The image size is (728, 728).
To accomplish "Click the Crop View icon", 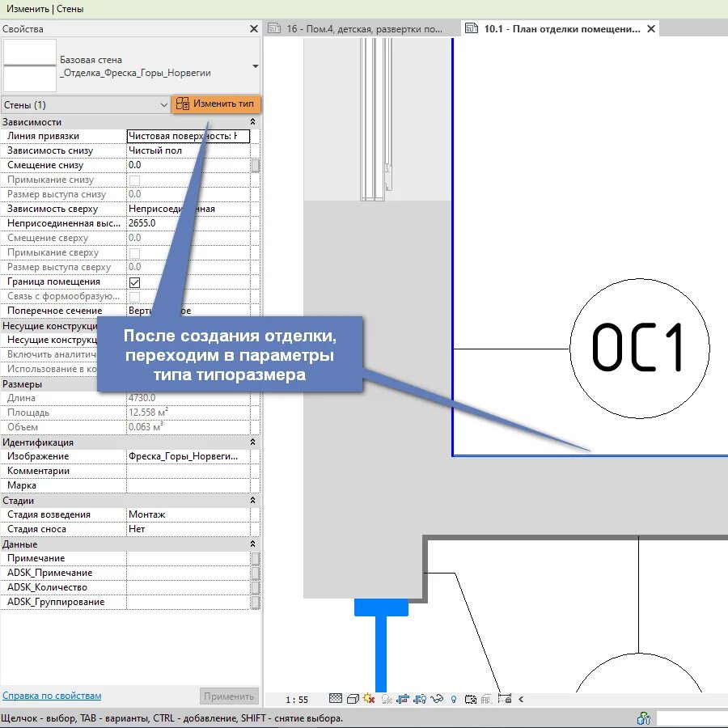I will pyautogui.click(x=403, y=698).
